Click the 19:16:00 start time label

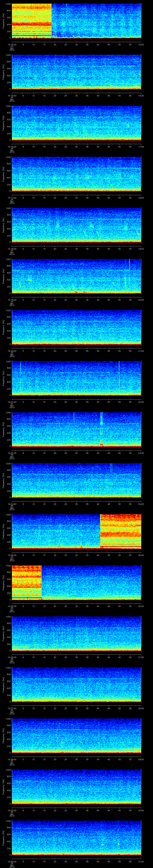click(12, 147)
